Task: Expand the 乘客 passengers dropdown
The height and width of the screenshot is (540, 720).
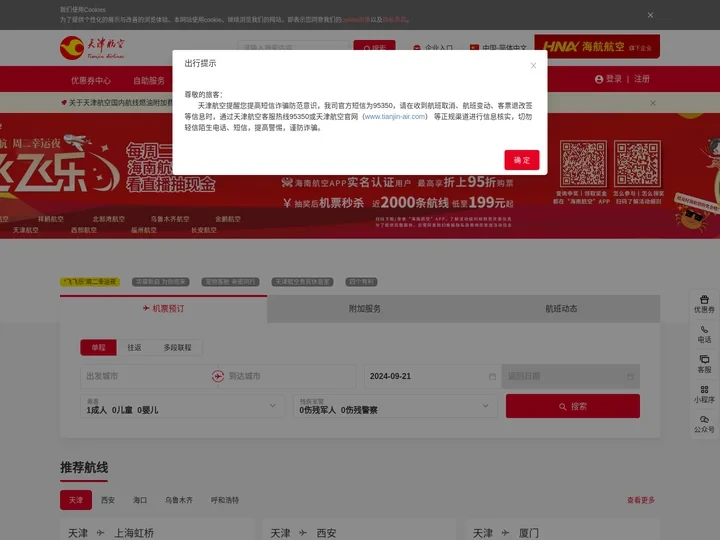Action: pyautogui.click(x=182, y=406)
